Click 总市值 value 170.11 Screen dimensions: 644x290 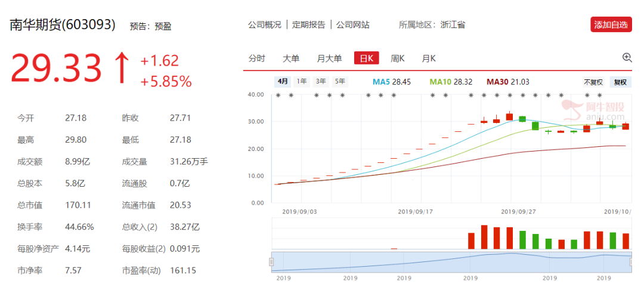[x=77, y=205]
